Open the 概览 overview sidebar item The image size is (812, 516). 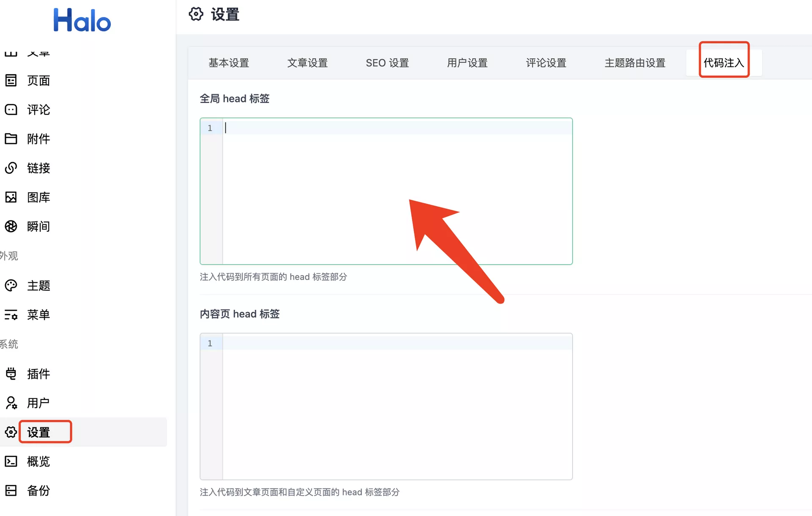(38, 461)
